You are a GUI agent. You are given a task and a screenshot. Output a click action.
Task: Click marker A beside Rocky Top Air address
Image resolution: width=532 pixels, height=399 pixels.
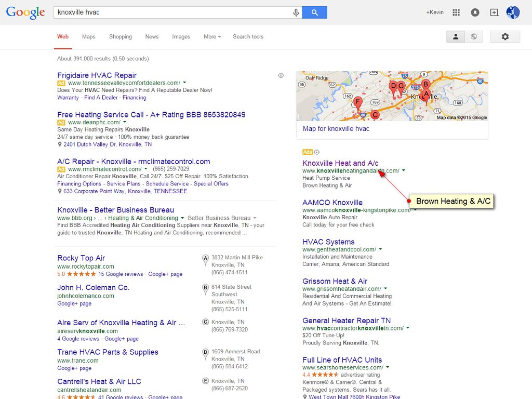[x=205, y=259]
